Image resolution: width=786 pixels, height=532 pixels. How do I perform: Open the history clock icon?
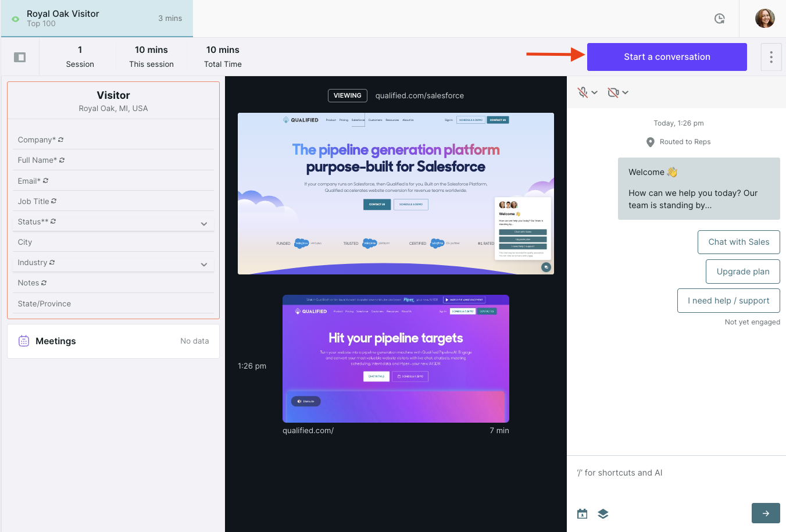click(x=719, y=19)
